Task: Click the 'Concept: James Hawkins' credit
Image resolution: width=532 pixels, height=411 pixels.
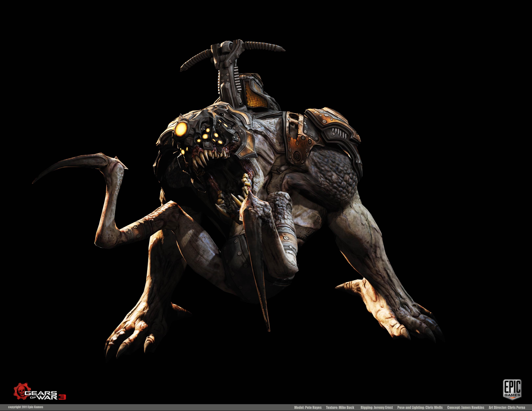Action: tap(465, 408)
